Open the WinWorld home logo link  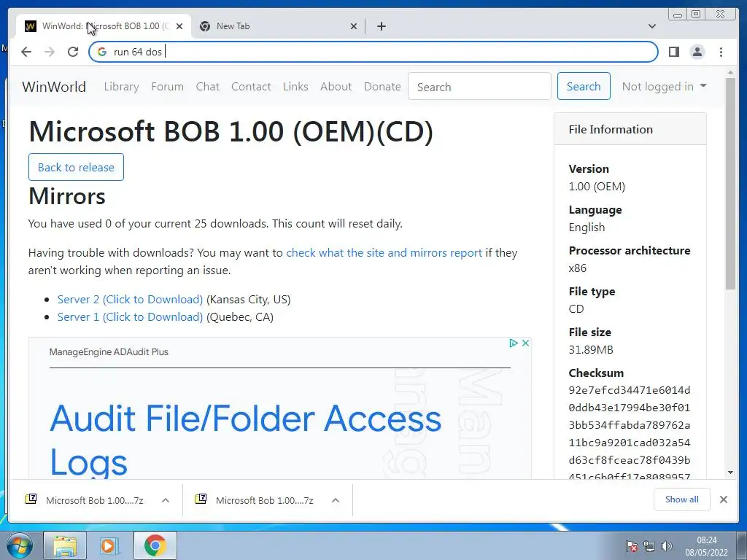(54, 87)
